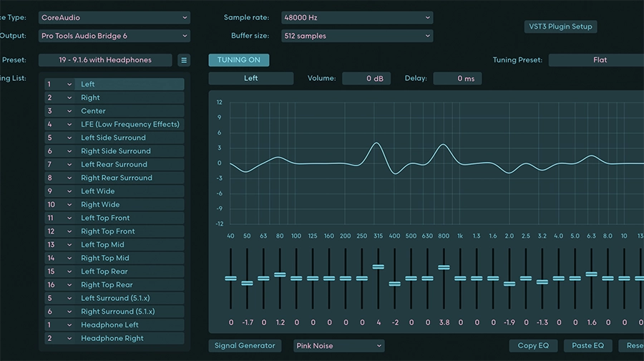Click the VST3 Plugin Setup button
This screenshot has width=644, height=361.
pyautogui.click(x=560, y=27)
